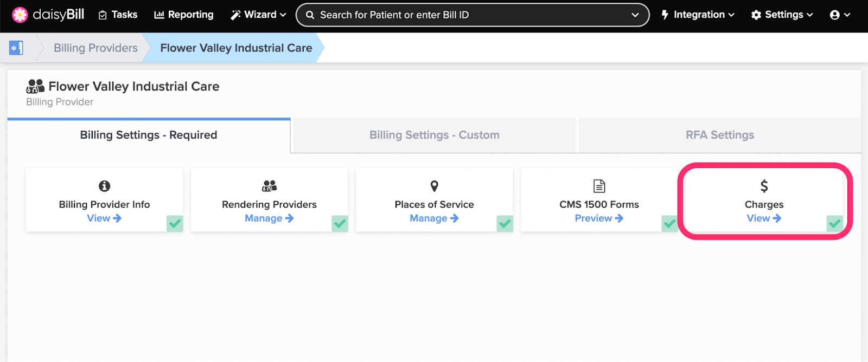Switch to the RFA Settings tab
This screenshot has height=362, width=868.
720,135
